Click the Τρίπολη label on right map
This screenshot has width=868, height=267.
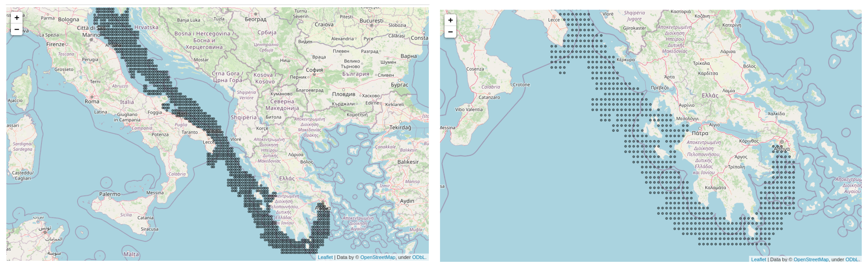[736, 167]
